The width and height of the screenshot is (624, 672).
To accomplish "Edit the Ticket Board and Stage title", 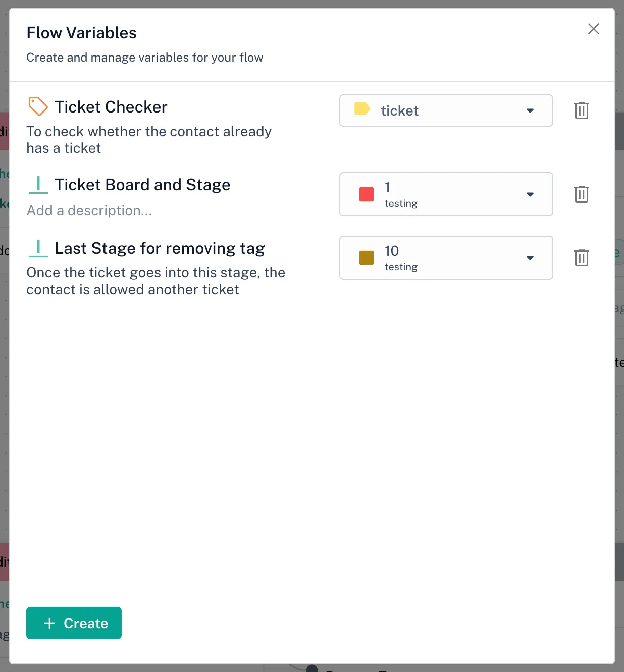I will (142, 185).
